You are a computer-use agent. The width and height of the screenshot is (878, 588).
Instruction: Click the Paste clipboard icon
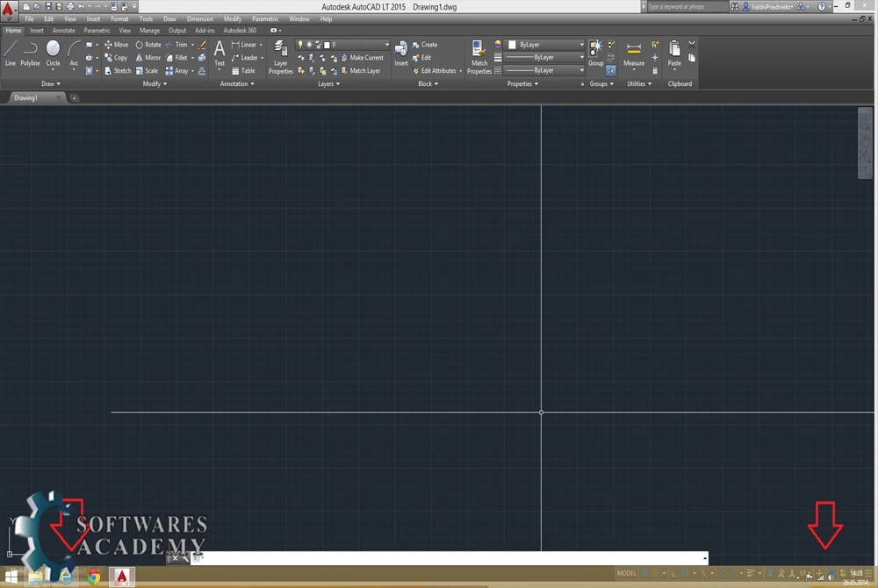(x=674, y=54)
